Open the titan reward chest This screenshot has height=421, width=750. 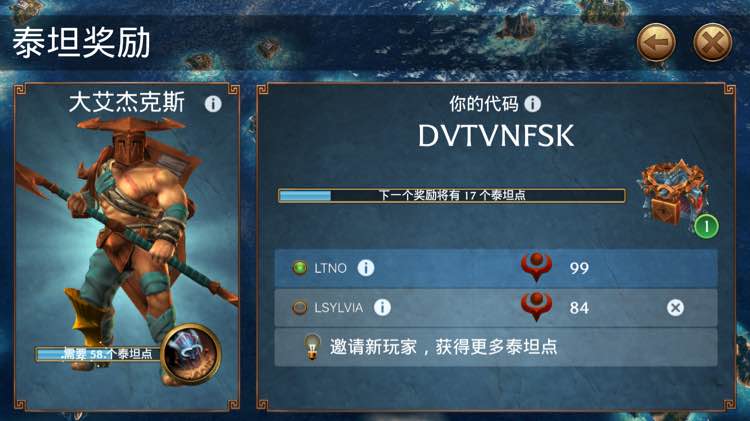(x=673, y=194)
